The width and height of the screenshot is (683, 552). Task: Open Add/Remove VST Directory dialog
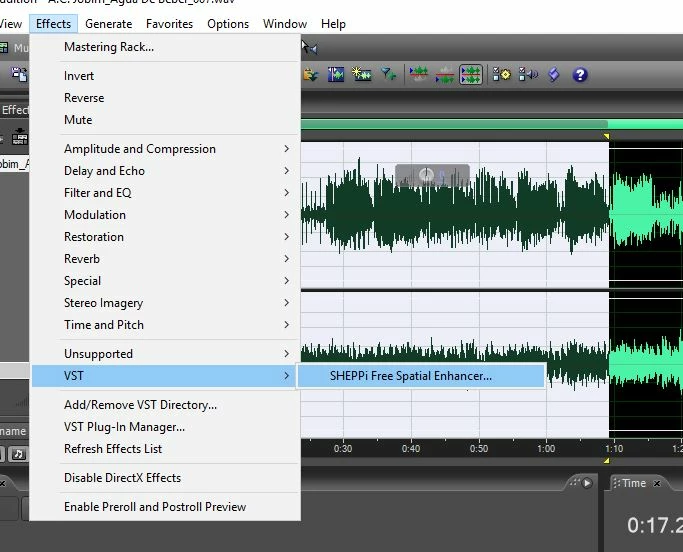(x=166, y=405)
